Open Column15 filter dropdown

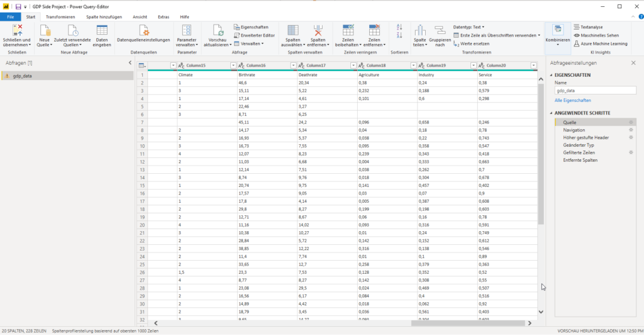(233, 65)
